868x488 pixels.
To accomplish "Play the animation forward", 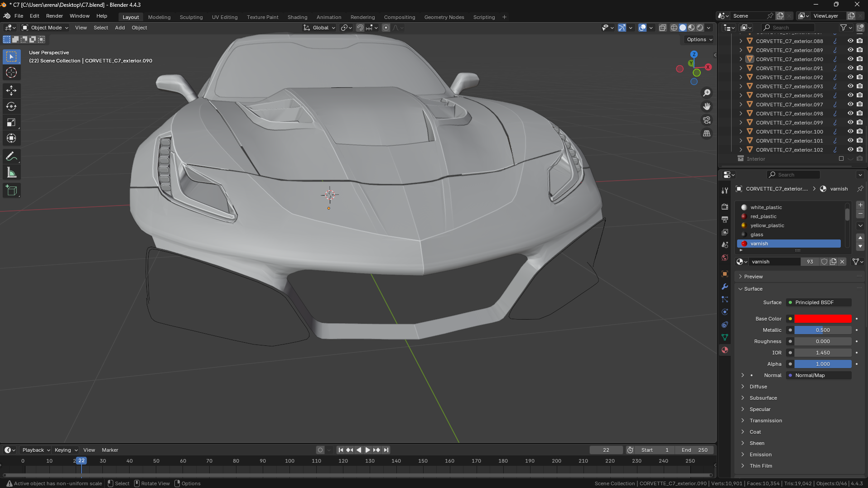I will point(367,450).
